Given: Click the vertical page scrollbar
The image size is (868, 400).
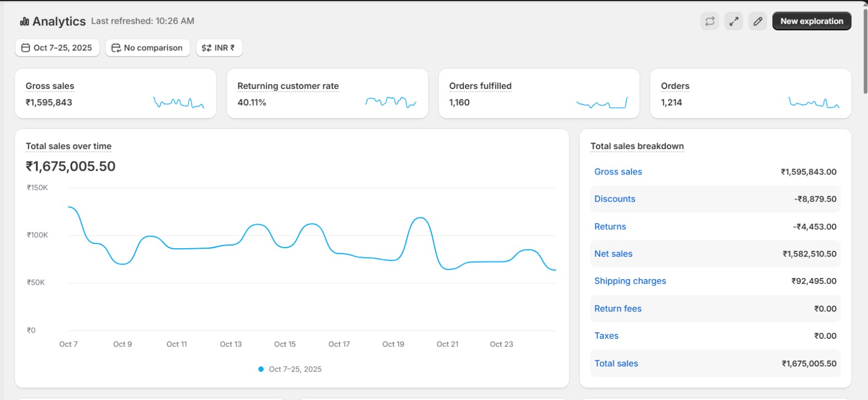Looking at the screenshot, I should (865, 51).
